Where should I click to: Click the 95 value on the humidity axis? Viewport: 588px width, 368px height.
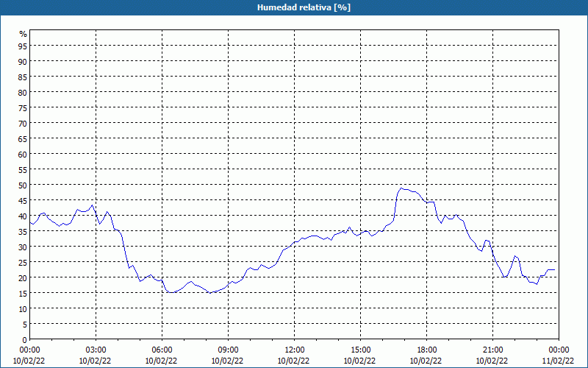23,46
